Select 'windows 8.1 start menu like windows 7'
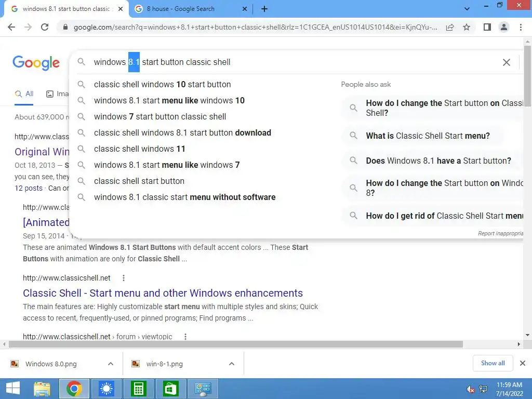 pyautogui.click(x=167, y=165)
